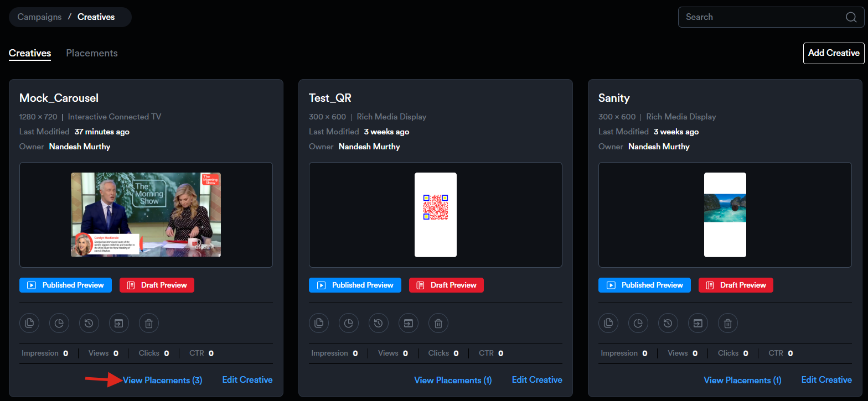The width and height of the screenshot is (868, 401).
Task: Select the Creatives tab
Action: [30, 53]
